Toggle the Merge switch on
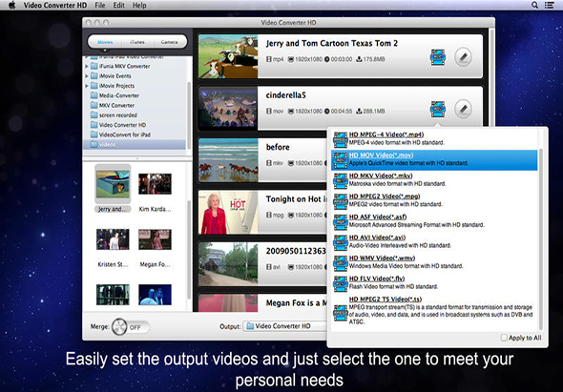 click(x=131, y=327)
